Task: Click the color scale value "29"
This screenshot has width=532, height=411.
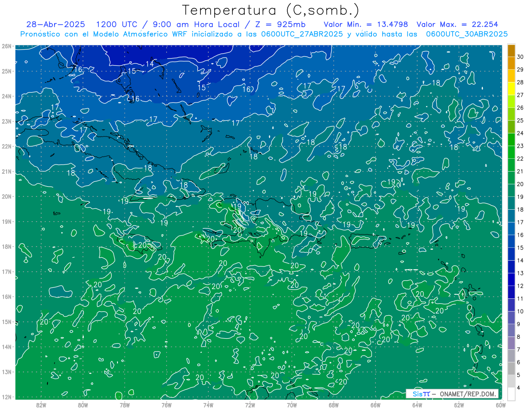Action: (520, 70)
